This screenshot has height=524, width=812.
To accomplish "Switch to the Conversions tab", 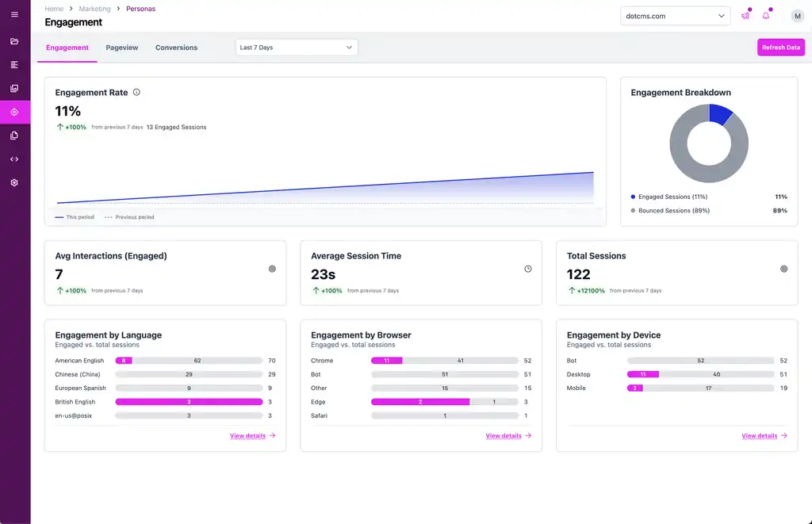I will (177, 48).
